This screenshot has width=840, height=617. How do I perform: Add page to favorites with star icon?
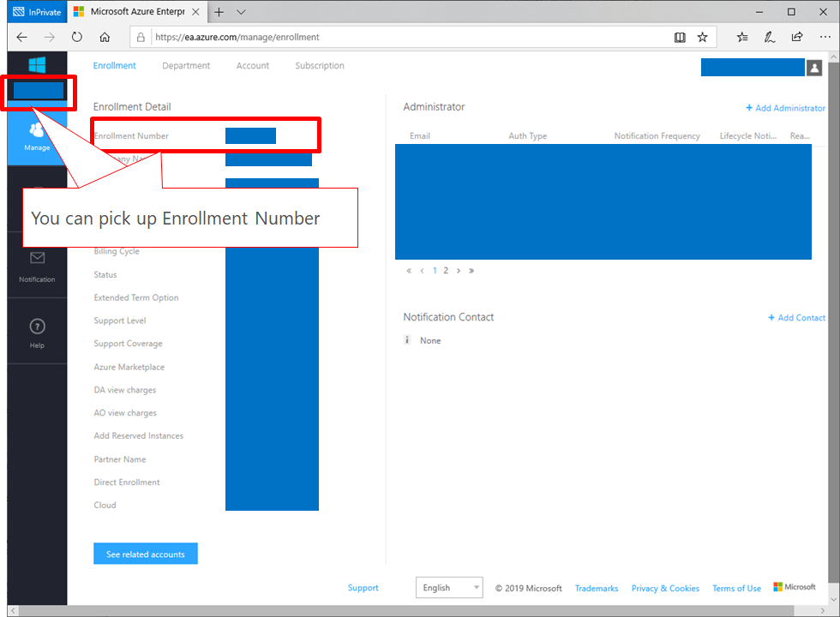702,37
